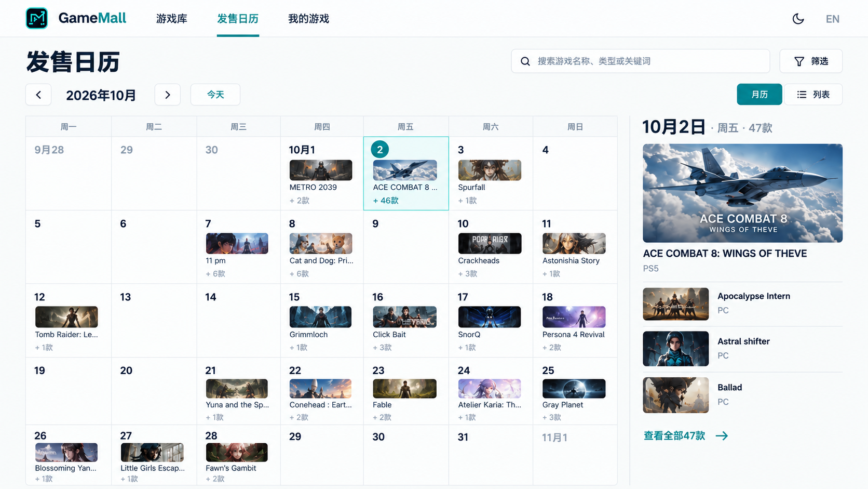Open Conehead game thumbnail
Viewport: 868px width, 489px height.
[x=321, y=389]
